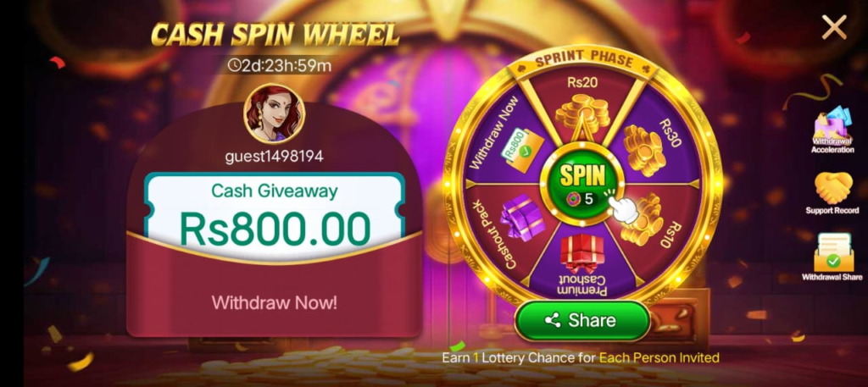Click the share symbol inside Share button
868x387 pixels.
pos(553,321)
